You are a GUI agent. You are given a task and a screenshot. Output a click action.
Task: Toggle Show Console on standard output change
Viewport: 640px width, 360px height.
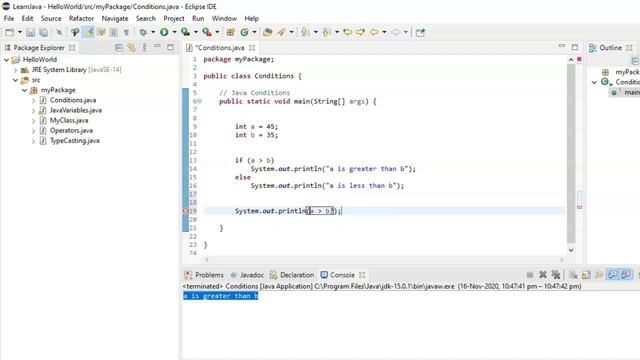point(612,275)
